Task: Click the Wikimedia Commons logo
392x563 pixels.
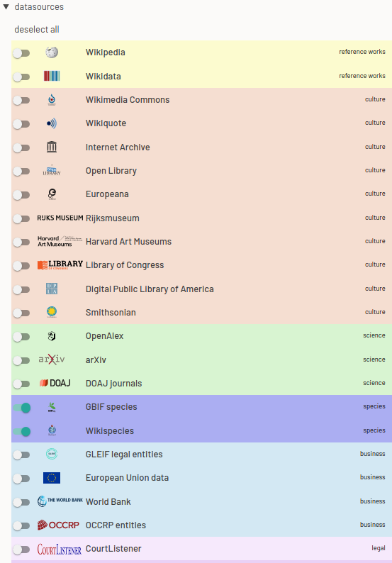Action: pyautogui.click(x=52, y=100)
